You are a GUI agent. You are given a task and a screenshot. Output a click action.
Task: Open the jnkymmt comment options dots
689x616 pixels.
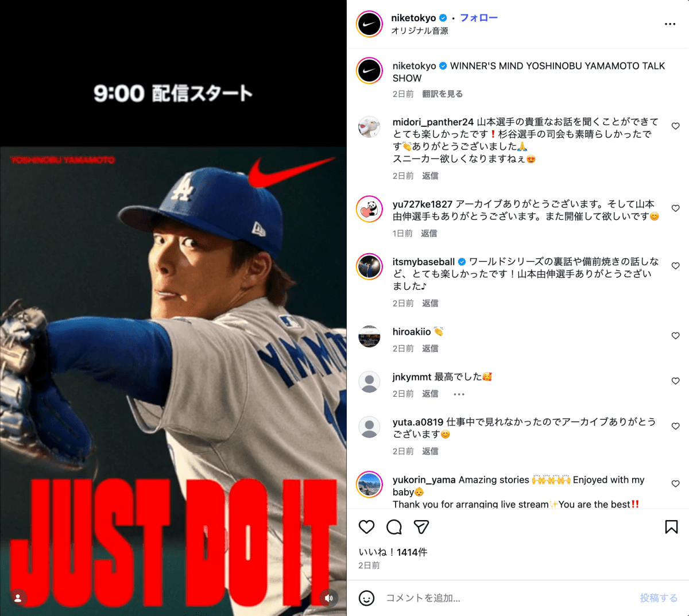click(x=459, y=394)
